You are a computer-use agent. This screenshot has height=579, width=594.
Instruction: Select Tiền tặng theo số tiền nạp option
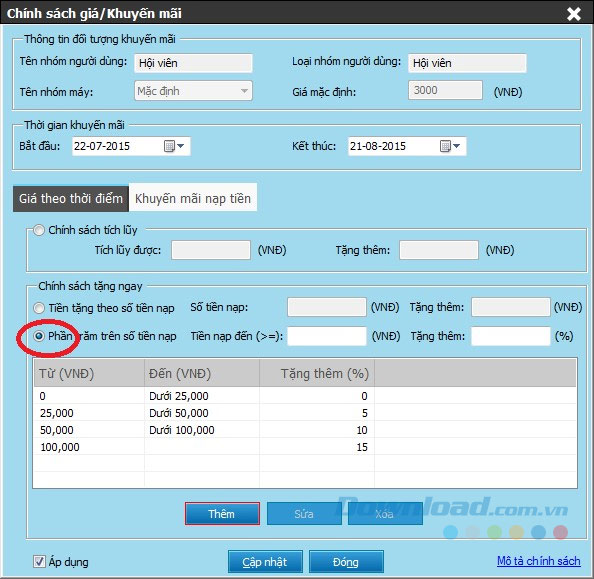coord(39,308)
